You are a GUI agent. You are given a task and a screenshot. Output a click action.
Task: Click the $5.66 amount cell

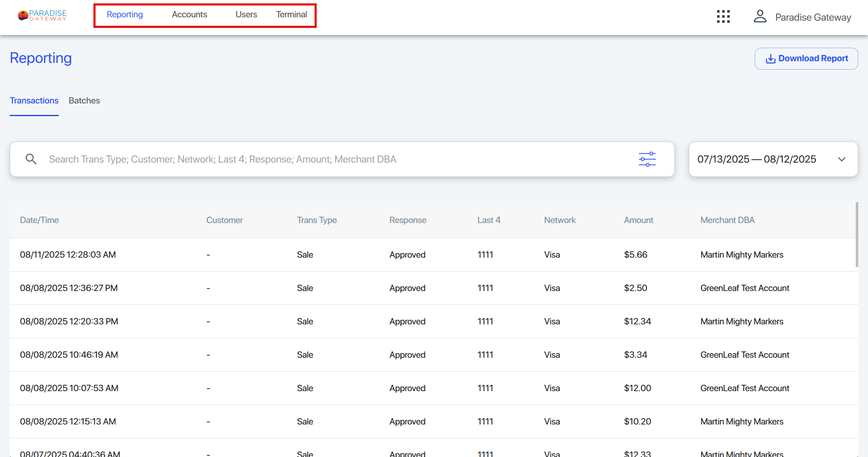pyautogui.click(x=635, y=255)
